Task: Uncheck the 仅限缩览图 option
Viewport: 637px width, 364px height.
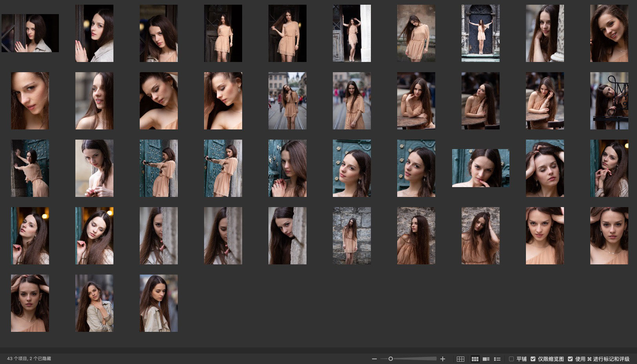Action: pyautogui.click(x=533, y=359)
